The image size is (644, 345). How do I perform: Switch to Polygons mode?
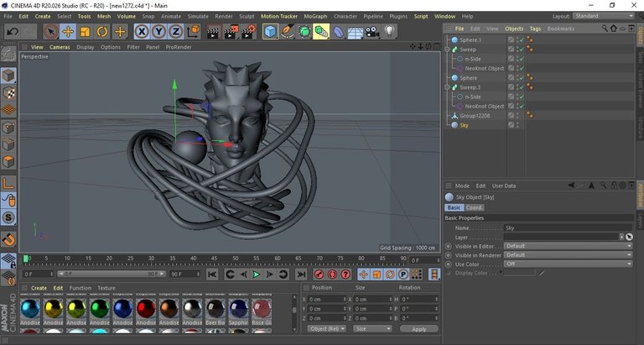(x=8, y=162)
